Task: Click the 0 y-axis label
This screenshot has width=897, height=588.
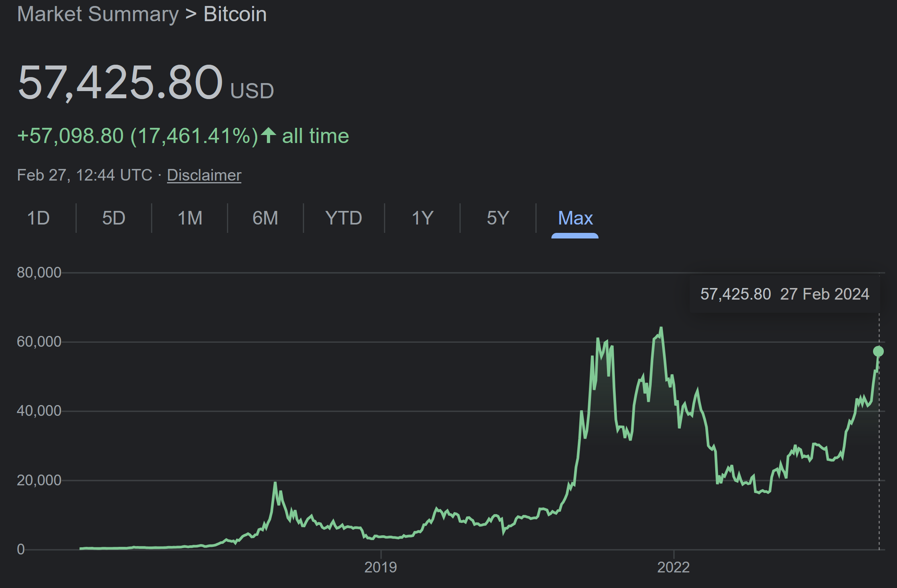Action: pos(21,549)
